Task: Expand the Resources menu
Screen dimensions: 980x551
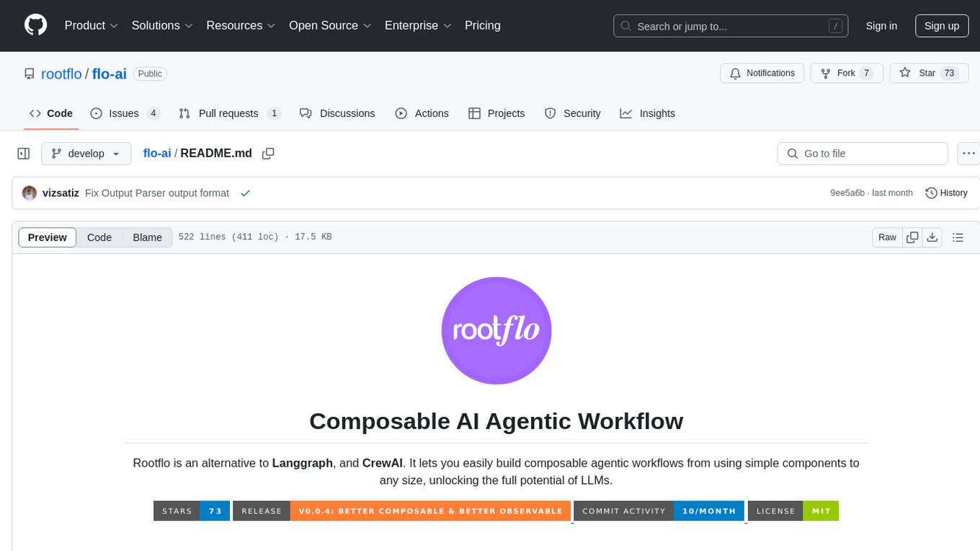Action: click(241, 25)
